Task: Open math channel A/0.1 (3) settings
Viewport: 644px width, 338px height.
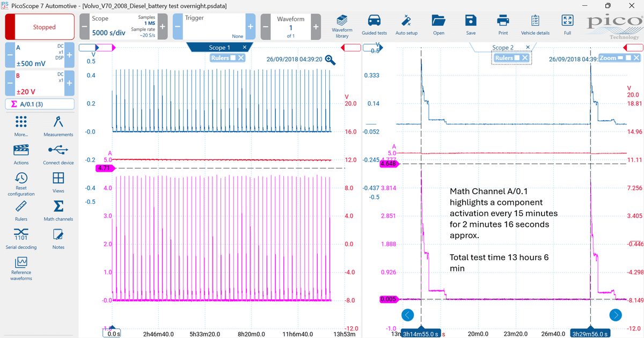Action: click(40, 104)
